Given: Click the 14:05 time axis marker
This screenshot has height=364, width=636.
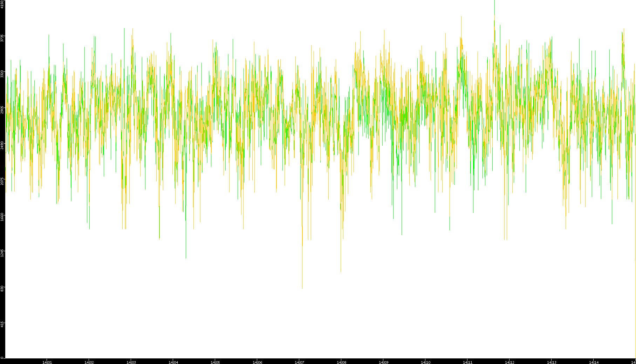Looking at the screenshot, I should [x=215, y=362].
